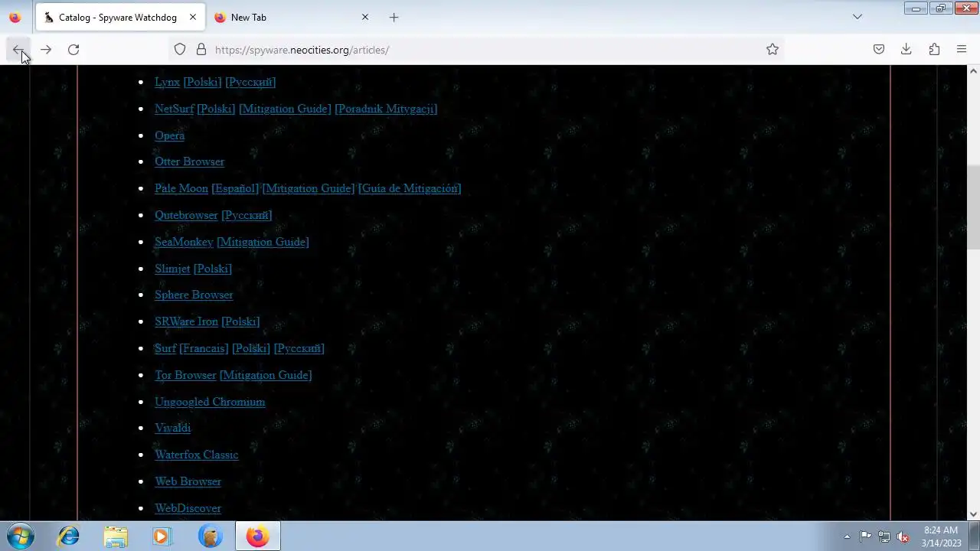This screenshot has width=980, height=551.
Task: Click the page's vertical scrollbar thumb
Action: tap(974, 207)
